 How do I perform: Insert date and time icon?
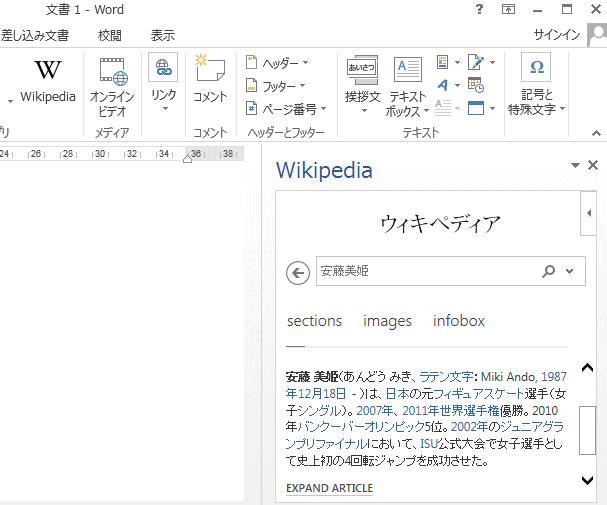[x=476, y=85]
